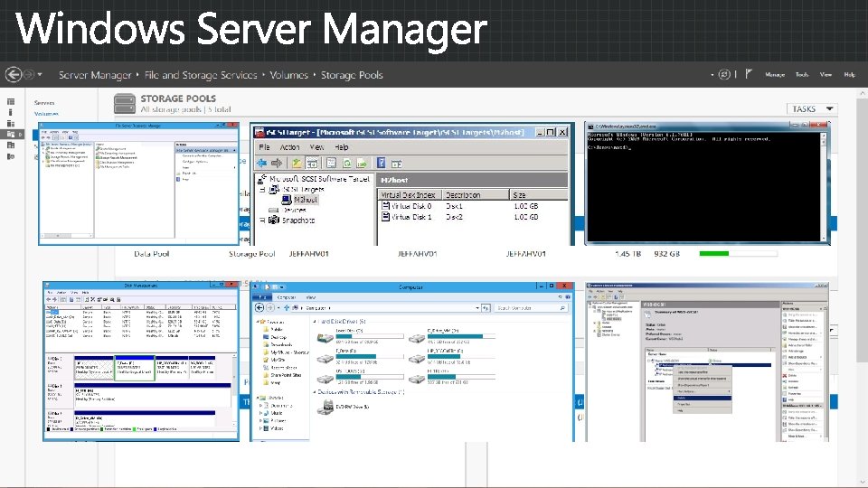Open the File tab in Computer explorer window
The width and height of the screenshot is (868, 488).
(x=261, y=297)
